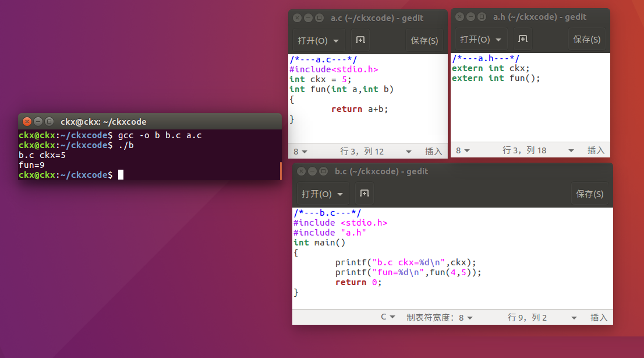This screenshot has height=358, width=644.
Task: Toggle 插入 mode in b.c status bar
Action: pyautogui.click(x=599, y=317)
